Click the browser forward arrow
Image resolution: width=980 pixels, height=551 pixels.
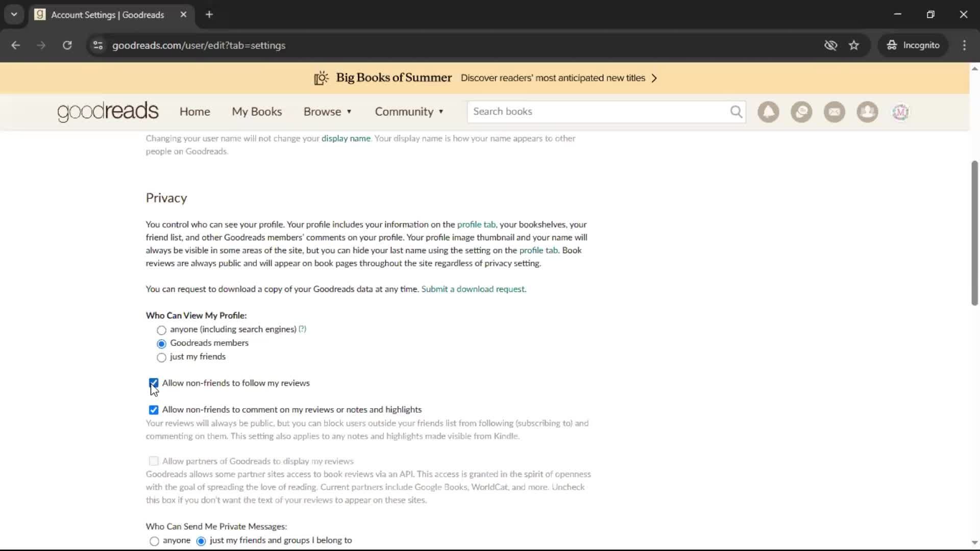coord(41,45)
